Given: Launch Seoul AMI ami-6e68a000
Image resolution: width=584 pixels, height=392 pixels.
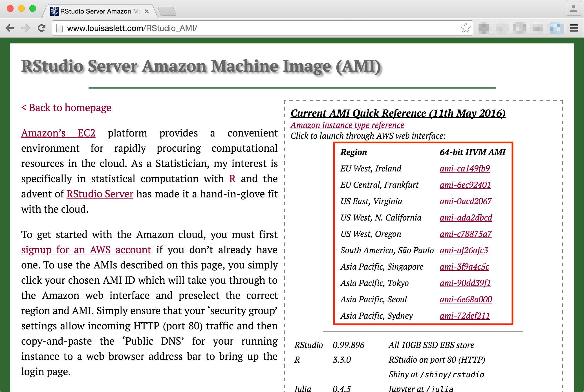Looking at the screenshot, I should click(x=466, y=299).
